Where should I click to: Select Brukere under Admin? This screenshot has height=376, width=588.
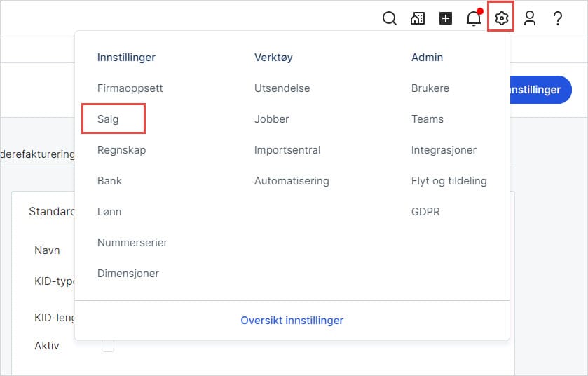430,88
